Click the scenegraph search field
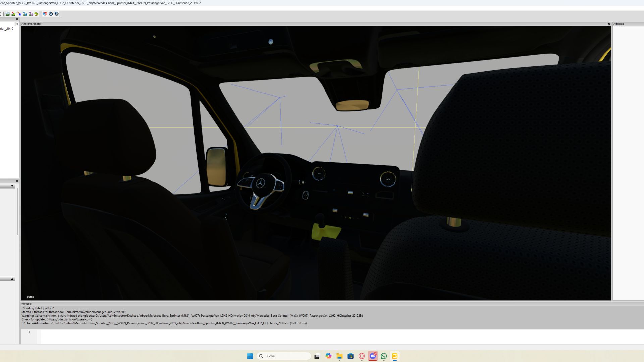 pos(7,24)
